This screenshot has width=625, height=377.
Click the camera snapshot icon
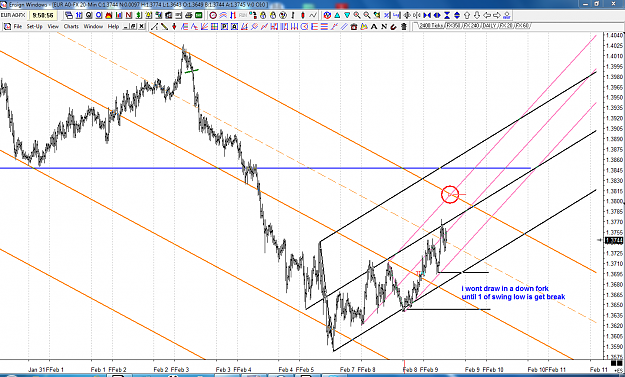[354, 26]
